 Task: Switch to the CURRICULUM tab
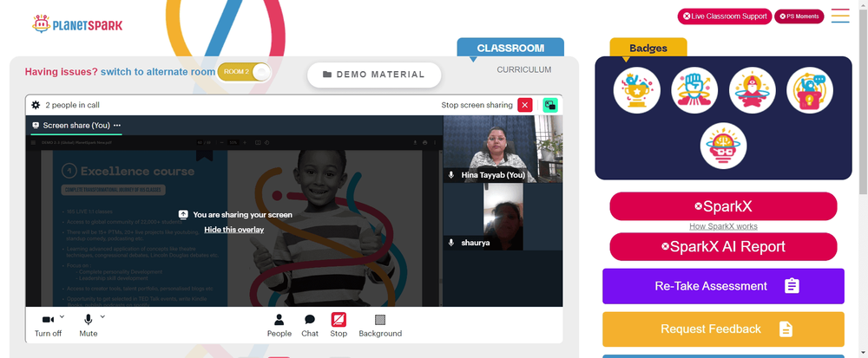(x=523, y=69)
